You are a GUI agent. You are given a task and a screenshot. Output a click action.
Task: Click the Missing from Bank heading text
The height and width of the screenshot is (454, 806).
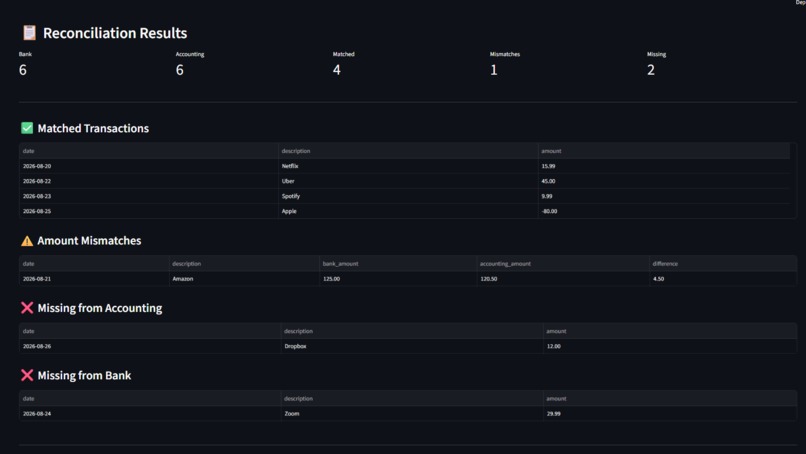(84, 375)
